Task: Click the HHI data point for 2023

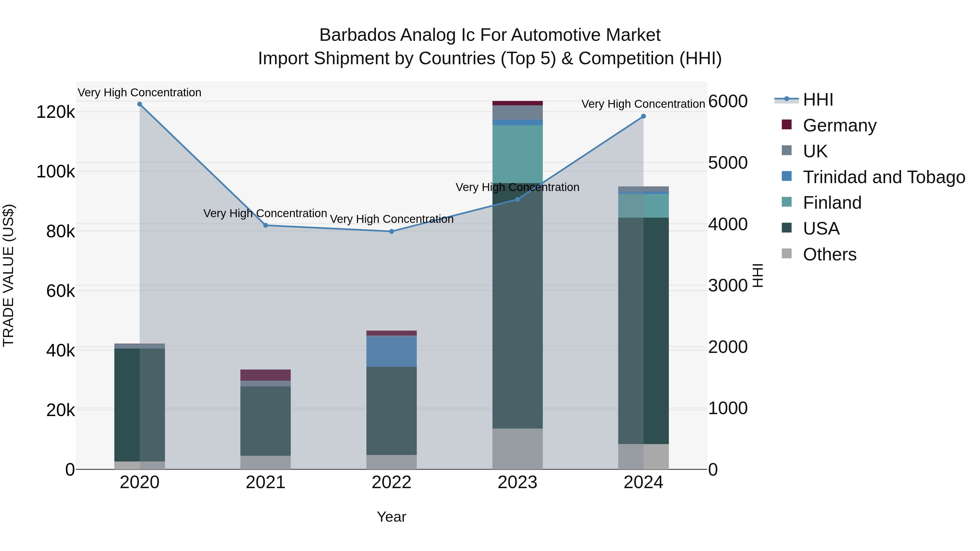Action: pyautogui.click(x=517, y=199)
